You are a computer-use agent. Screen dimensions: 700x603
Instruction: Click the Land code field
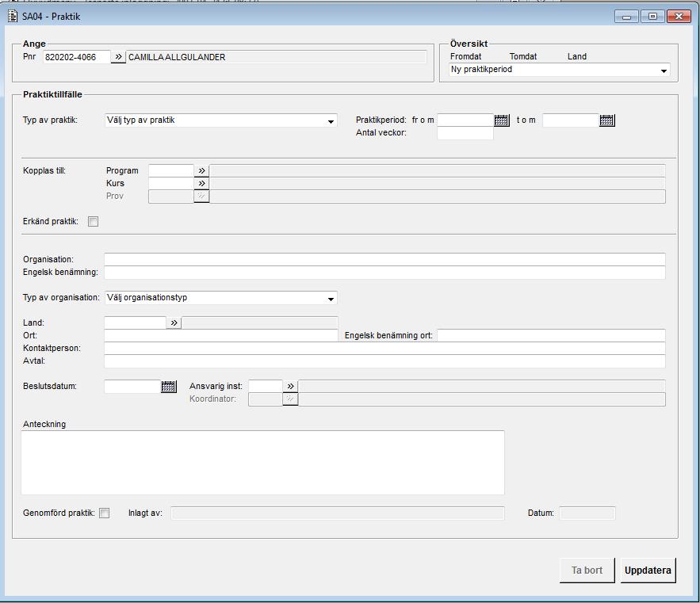coord(135,322)
